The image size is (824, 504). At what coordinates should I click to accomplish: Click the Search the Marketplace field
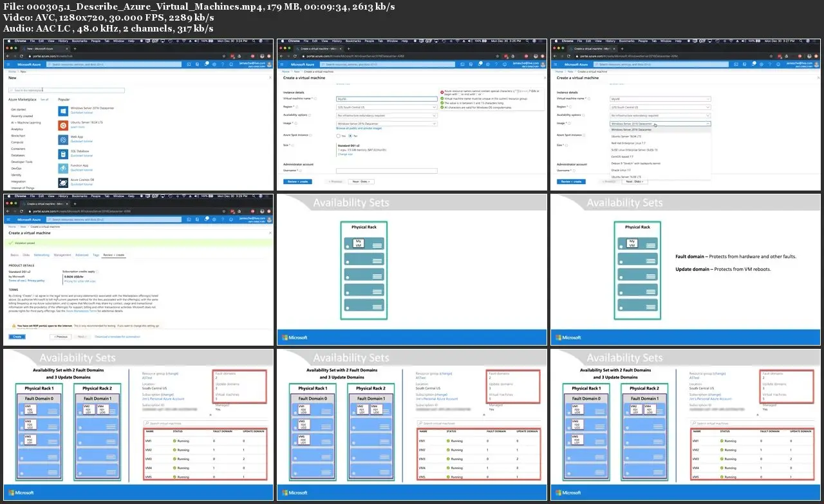click(x=66, y=90)
